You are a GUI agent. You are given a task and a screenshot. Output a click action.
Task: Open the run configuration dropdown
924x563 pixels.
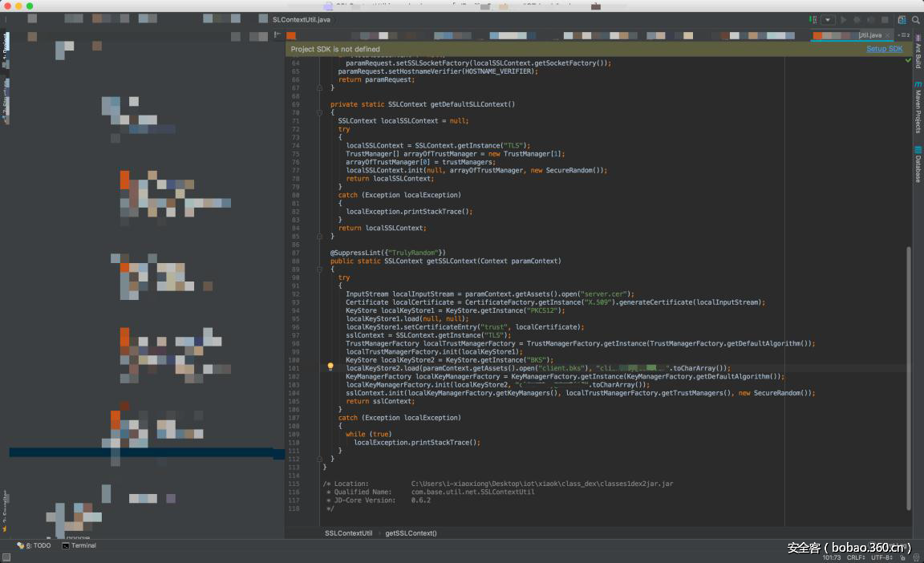click(828, 19)
